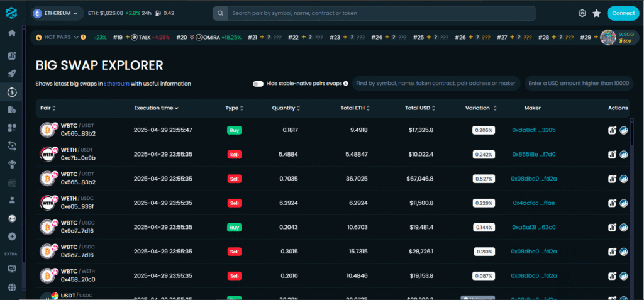
Task: Open maker address 0x85518e...f7d0
Action: (534, 155)
